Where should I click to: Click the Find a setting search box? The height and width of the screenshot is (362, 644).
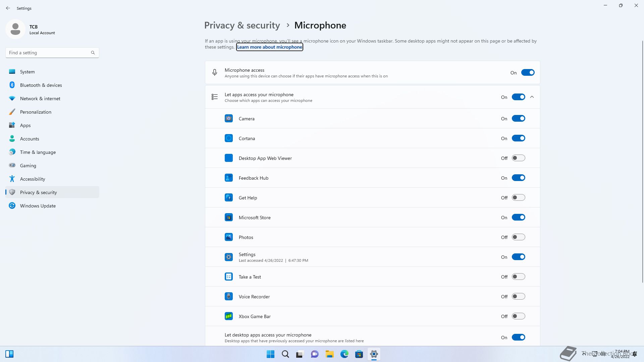[52, 53]
